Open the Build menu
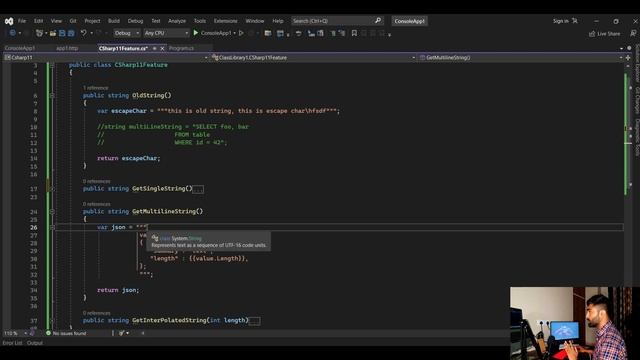Viewport: 640px width, 360px height. 114,21
